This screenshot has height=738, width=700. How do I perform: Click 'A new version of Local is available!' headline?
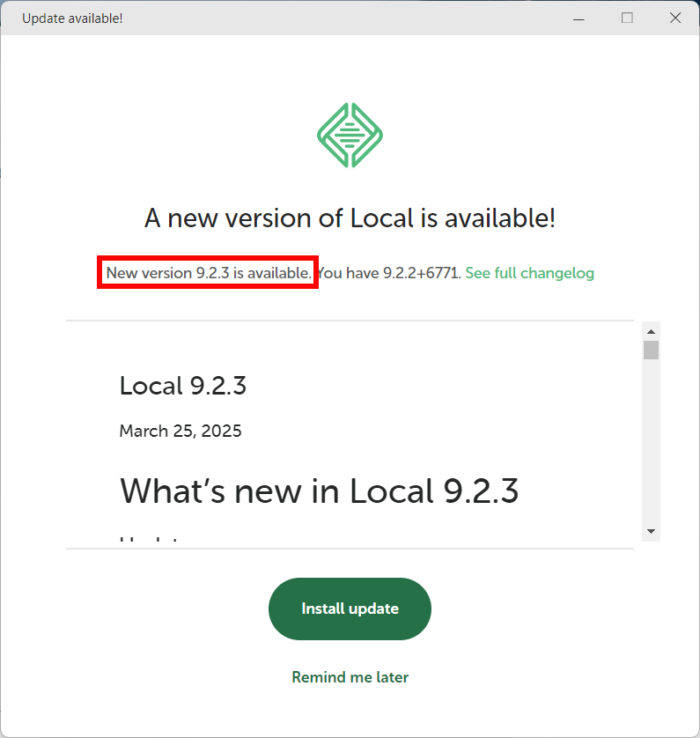350,218
